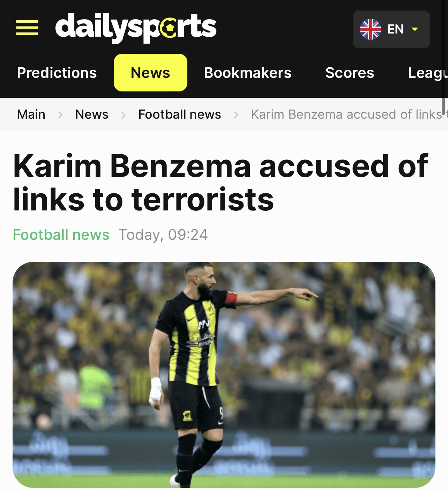Screen dimensions: 448x490
Task: Select the News tab
Action: point(150,73)
